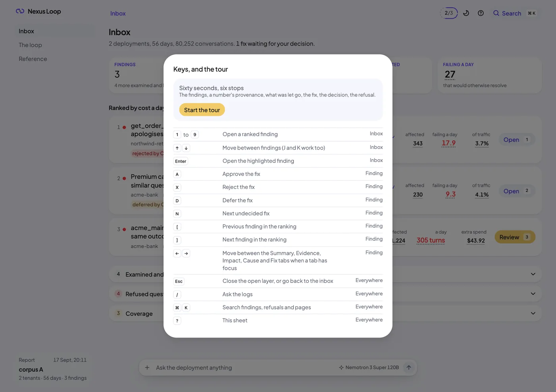Open finding 2 with the Open button
The image size is (556, 392).
517,191
